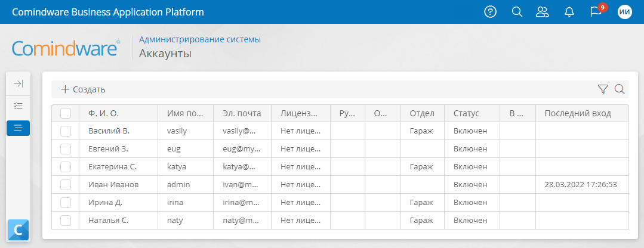Open the table filter funnel icon
The width and height of the screenshot is (644, 248).
click(x=602, y=89)
